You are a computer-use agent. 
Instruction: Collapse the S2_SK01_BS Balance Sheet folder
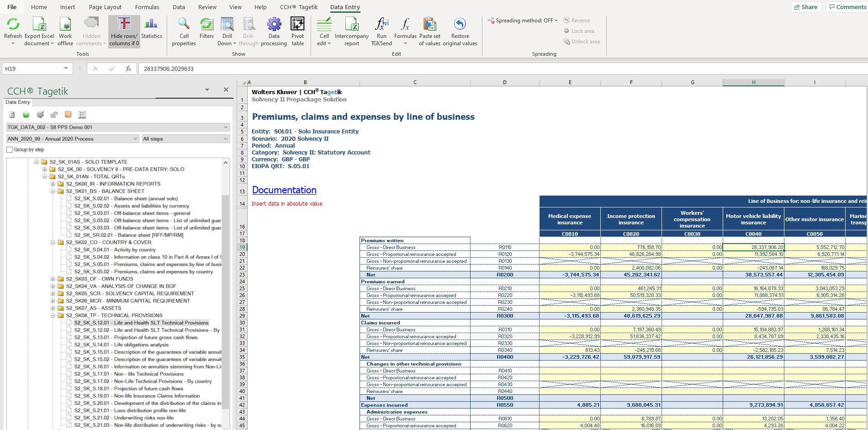click(x=53, y=191)
